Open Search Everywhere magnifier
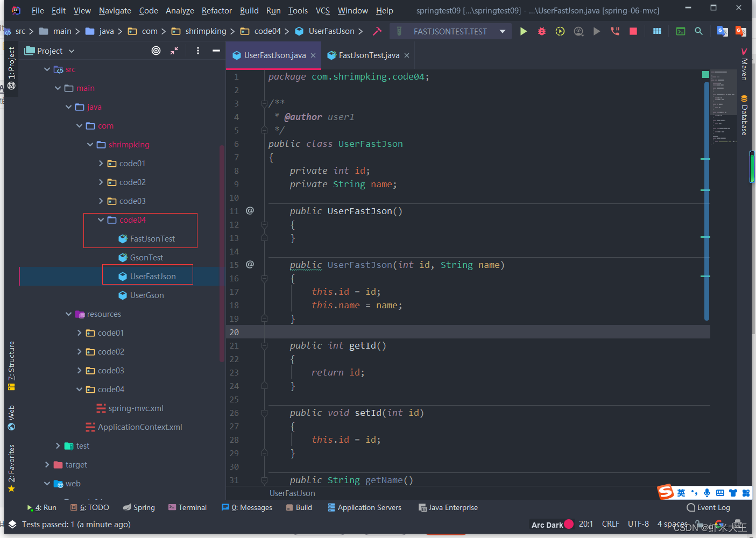Screen dimensions: 756x538 (698, 32)
